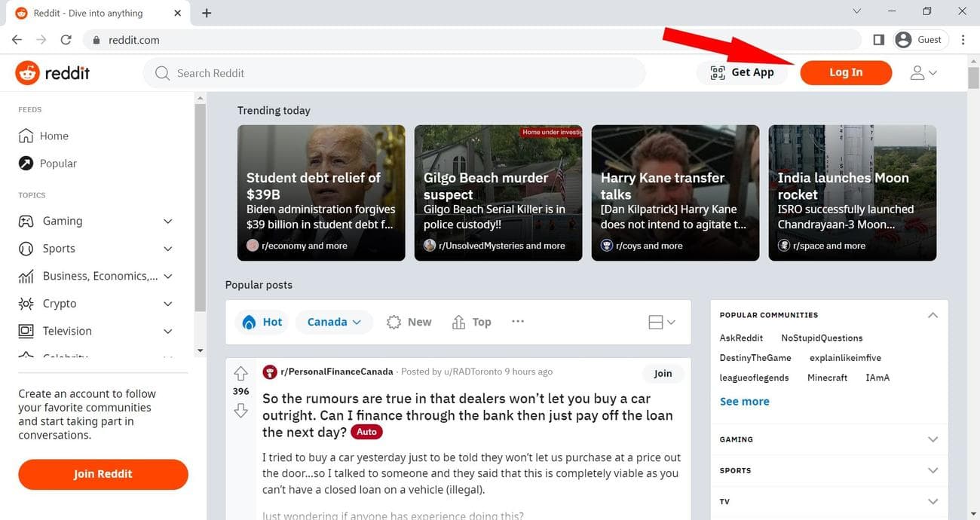Open more sort options ellipsis
980x520 pixels.
pos(517,322)
